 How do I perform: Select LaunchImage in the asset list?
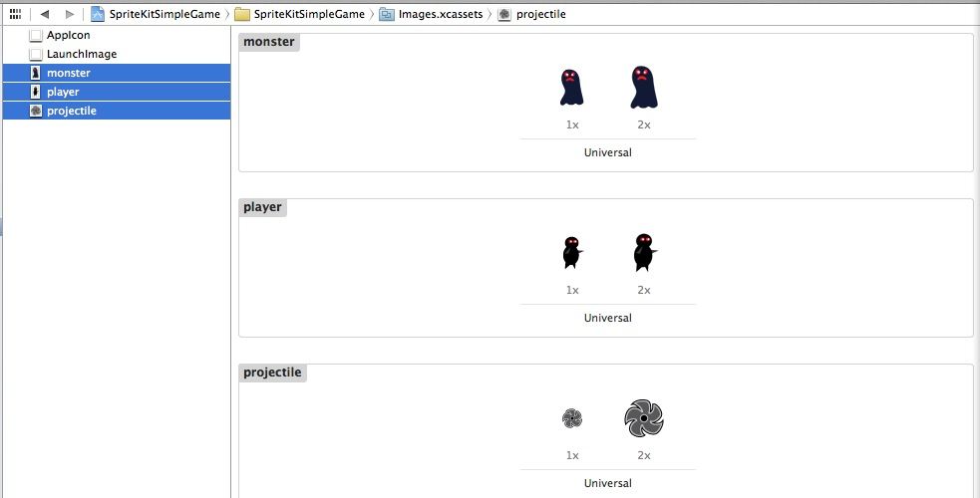click(117, 55)
